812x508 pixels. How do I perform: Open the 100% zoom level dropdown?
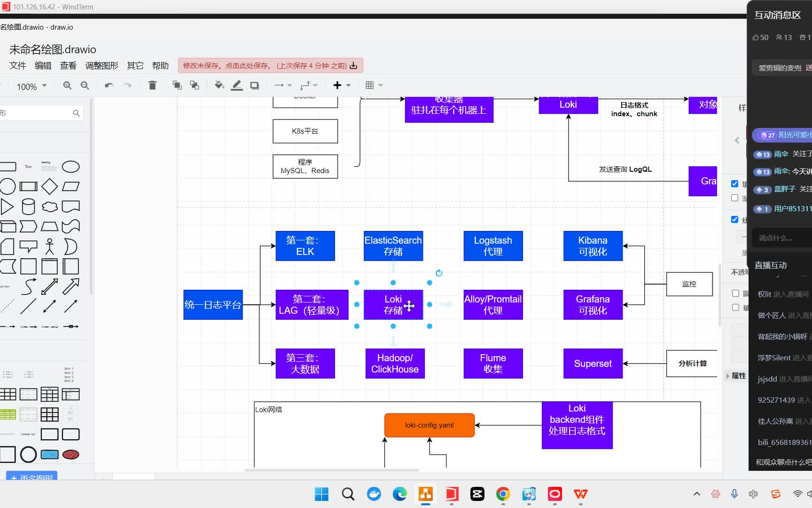click(x=31, y=87)
